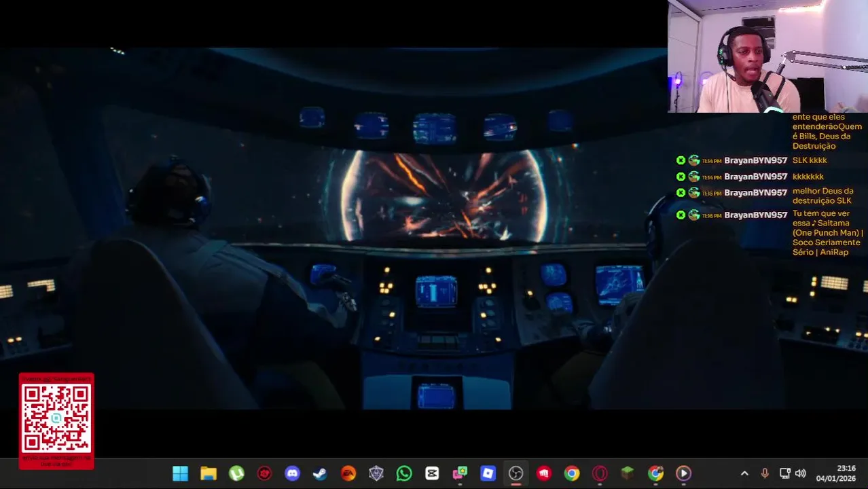Open Steam from the taskbar

[320, 473]
